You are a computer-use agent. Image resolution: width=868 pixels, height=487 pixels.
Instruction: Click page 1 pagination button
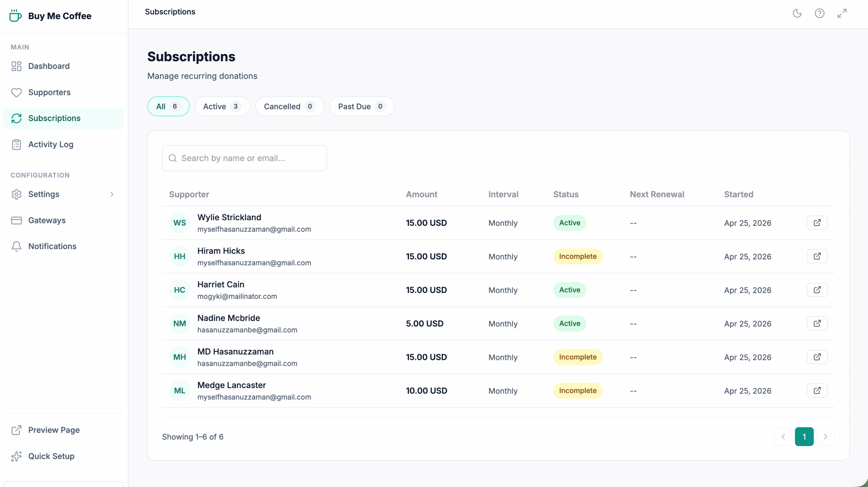[804, 437]
